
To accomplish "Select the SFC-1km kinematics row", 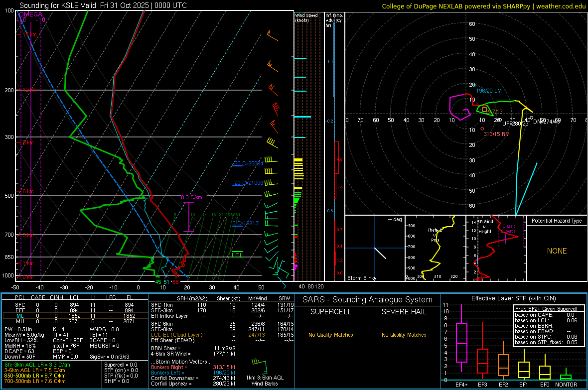I will coord(222,305).
